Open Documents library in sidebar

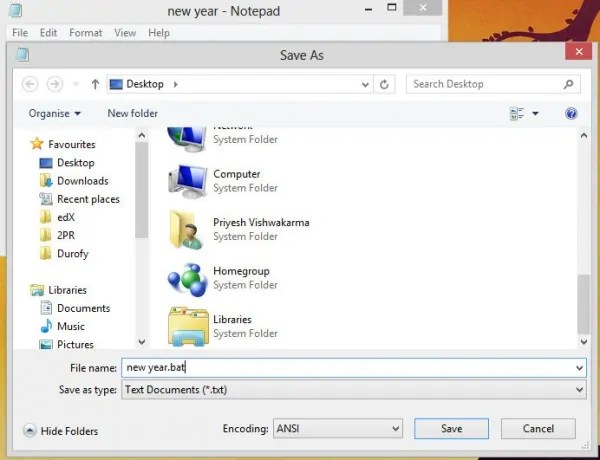point(75,308)
